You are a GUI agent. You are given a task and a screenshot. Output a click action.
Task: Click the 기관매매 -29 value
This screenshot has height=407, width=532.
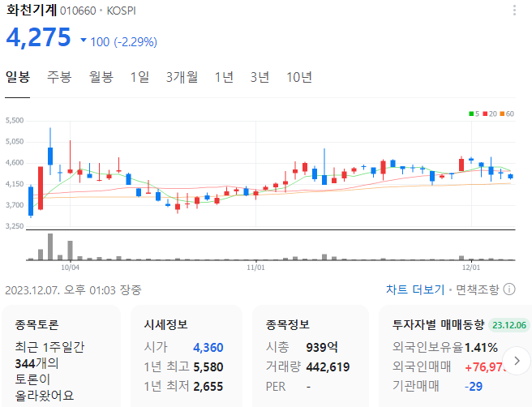(x=474, y=386)
